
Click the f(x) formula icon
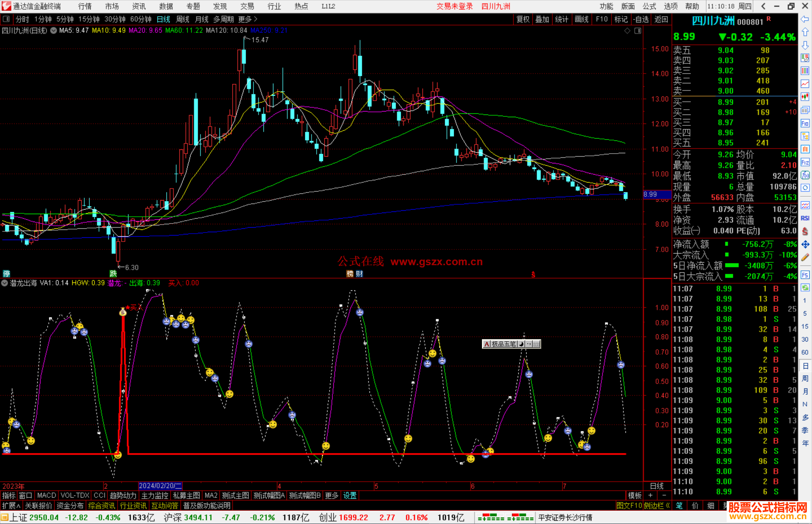tap(805, 175)
